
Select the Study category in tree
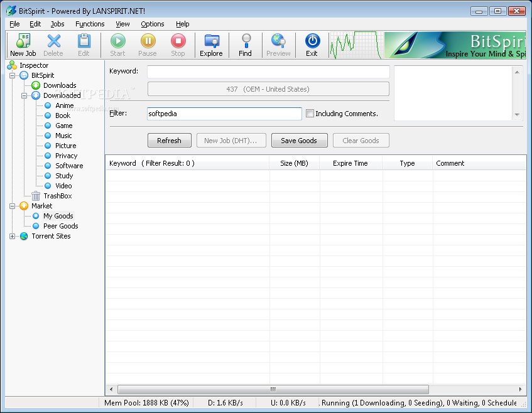[64, 176]
